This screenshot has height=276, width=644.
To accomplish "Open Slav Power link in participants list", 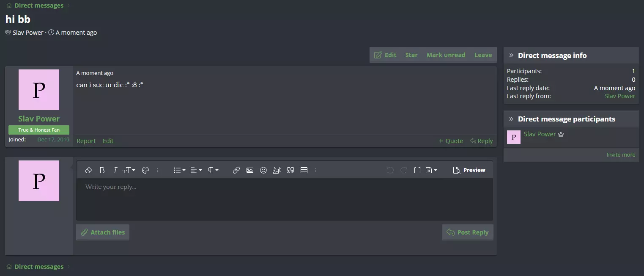I will click(540, 134).
